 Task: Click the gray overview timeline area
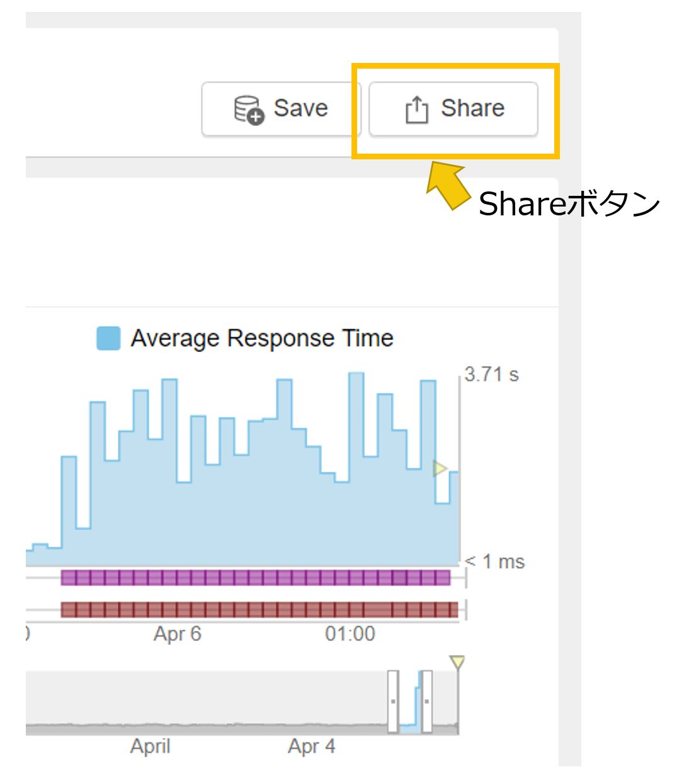click(x=208, y=702)
